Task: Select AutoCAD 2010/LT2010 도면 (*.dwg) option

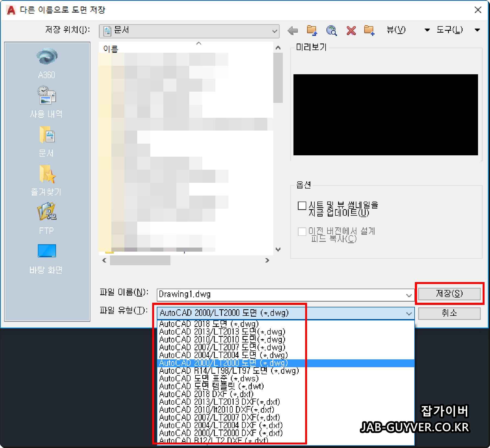Action: (286, 340)
